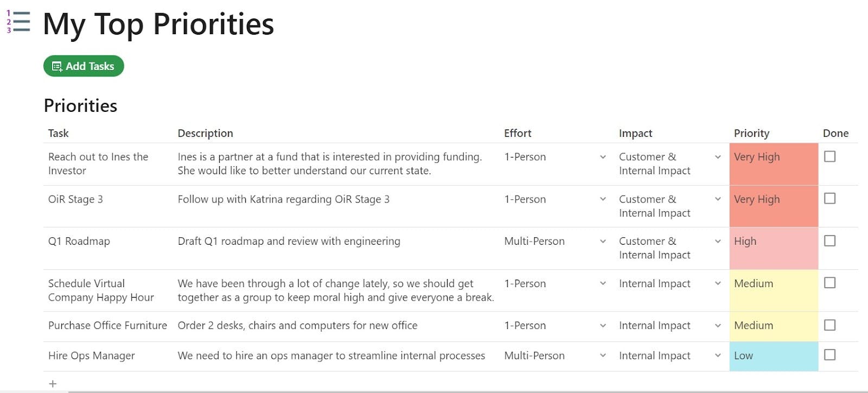The width and height of the screenshot is (868, 393).
Task: Check Done for Hire Ops Manager
Action: (829, 355)
